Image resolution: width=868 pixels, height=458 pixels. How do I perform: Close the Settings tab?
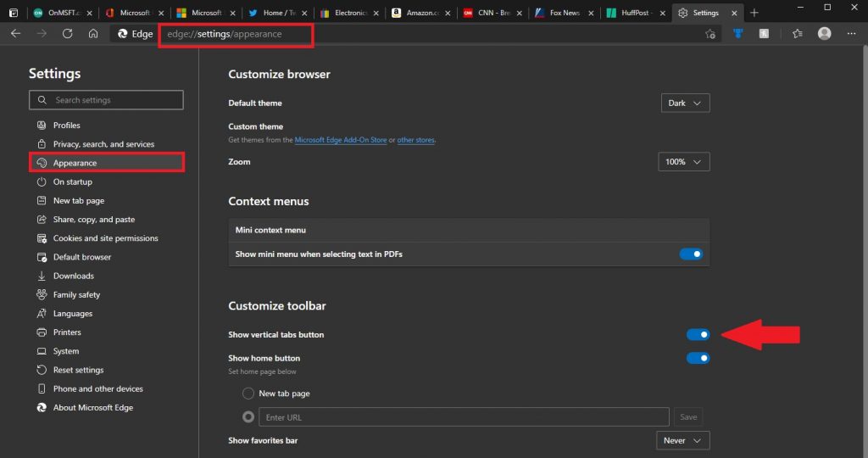pyautogui.click(x=734, y=14)
